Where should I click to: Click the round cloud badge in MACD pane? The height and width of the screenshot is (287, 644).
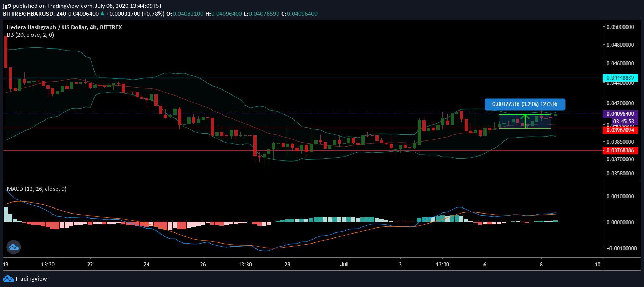coord(14,247)
